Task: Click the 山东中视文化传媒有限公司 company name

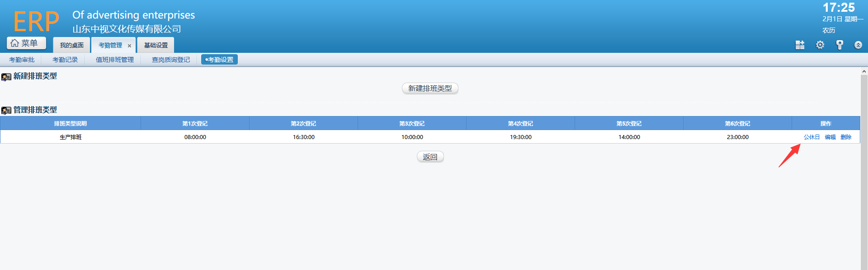Action: 127,29
